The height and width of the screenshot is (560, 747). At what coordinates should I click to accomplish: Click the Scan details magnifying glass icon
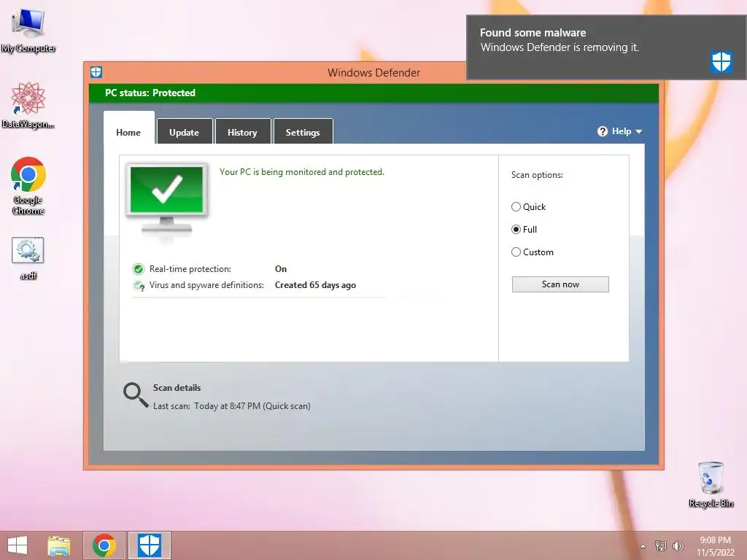(x=135, y=394)
